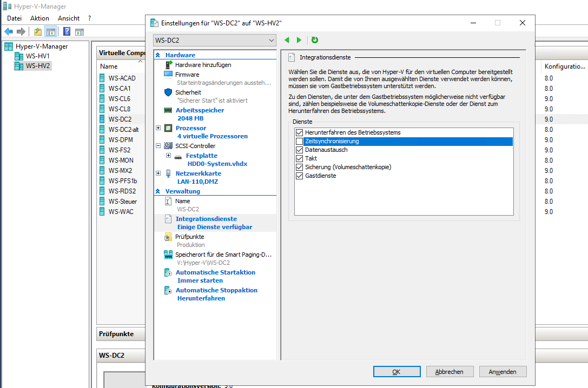
Task: Select WS-MX2 in virtual machine list
Action: click(x=120, y=170)
